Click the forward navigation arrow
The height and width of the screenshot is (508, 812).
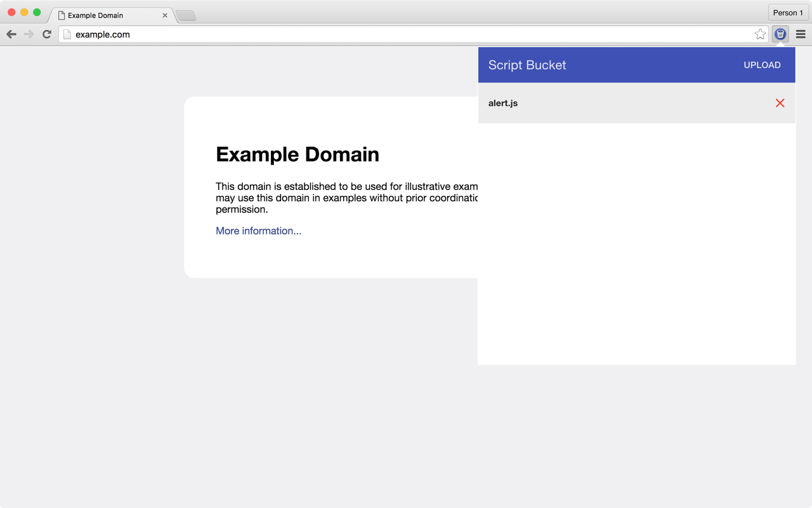tap(29, 34)
